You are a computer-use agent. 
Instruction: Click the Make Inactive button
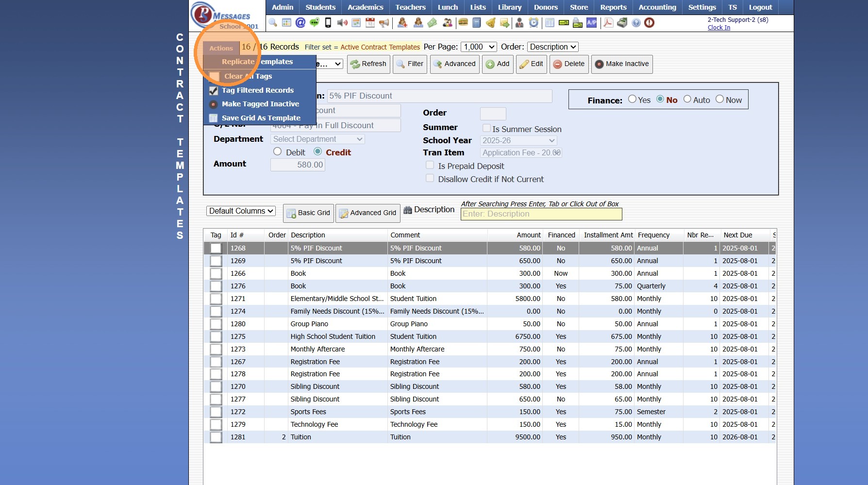621,64
